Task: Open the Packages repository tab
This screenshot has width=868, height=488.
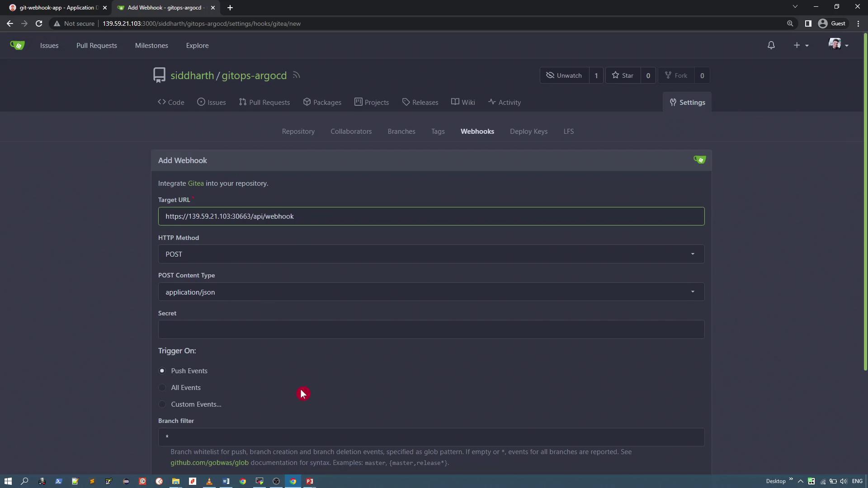Action: click(322, 103)
